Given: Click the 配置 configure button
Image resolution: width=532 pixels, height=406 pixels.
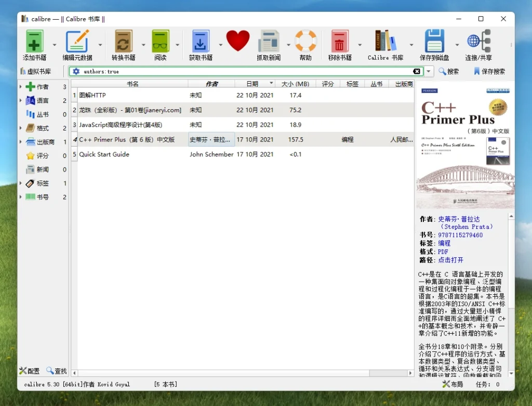Looking at the screenshot, I should tap(29, 371).
